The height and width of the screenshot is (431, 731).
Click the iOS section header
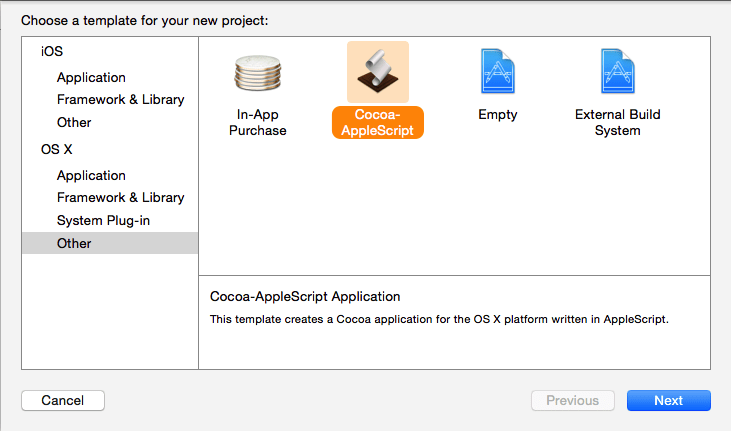point(52,52)
